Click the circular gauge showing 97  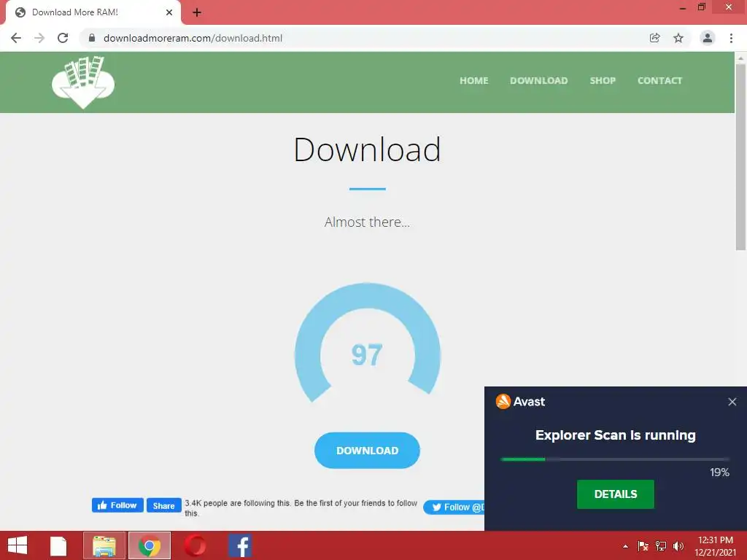point(368,344)
